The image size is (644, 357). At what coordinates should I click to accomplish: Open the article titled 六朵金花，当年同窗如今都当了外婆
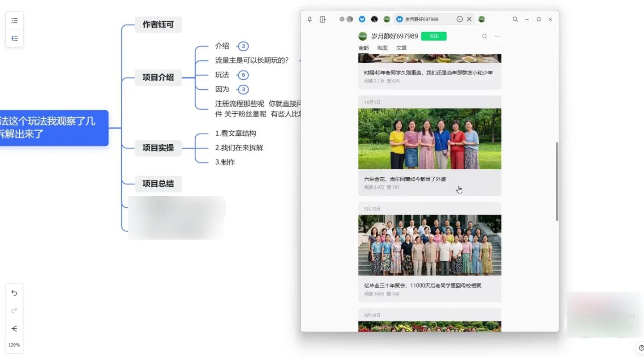point(405,179)
